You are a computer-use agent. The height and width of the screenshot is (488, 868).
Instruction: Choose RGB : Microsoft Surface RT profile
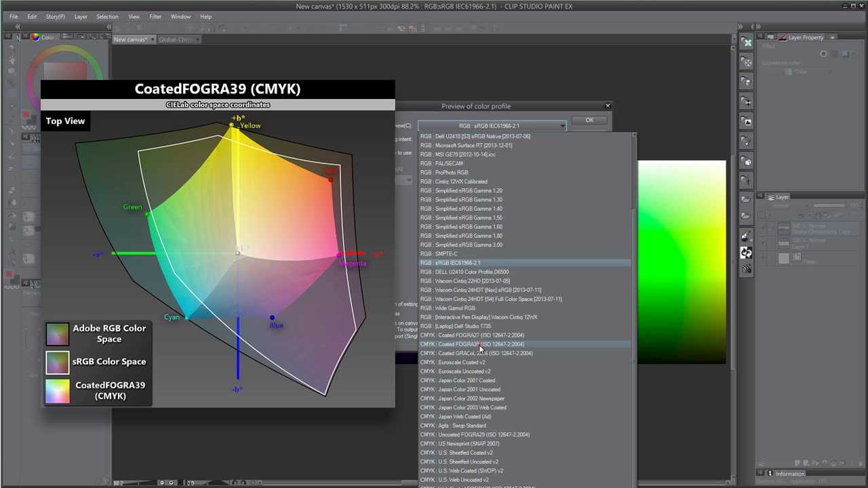(x=525, y=145)
